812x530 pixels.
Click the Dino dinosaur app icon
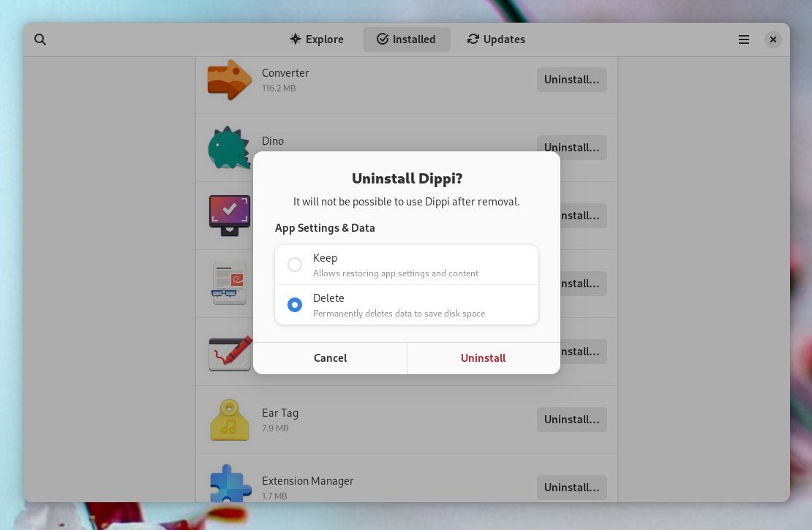coord(230,148)
